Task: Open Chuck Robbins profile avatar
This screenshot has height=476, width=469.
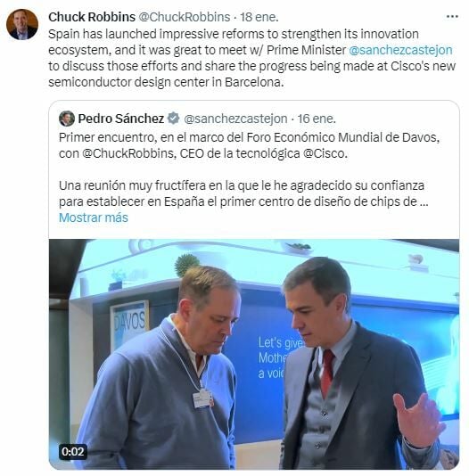Action: coord(22,24)
